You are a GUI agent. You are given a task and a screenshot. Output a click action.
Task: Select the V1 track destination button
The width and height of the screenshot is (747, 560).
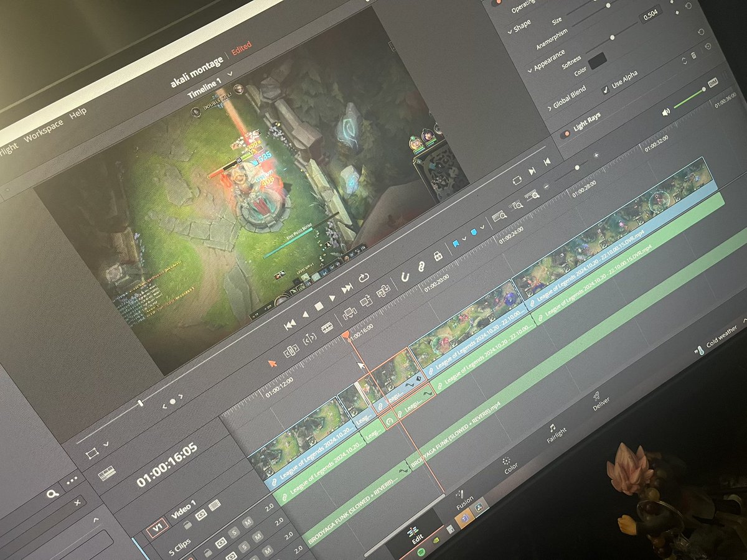[x=157, y=530]
